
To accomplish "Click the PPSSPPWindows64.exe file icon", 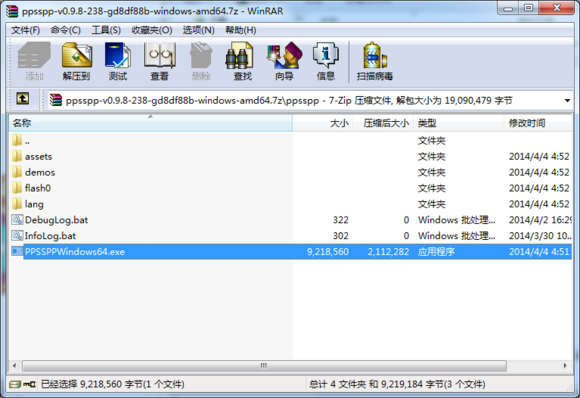I will [x=17, y=252].
